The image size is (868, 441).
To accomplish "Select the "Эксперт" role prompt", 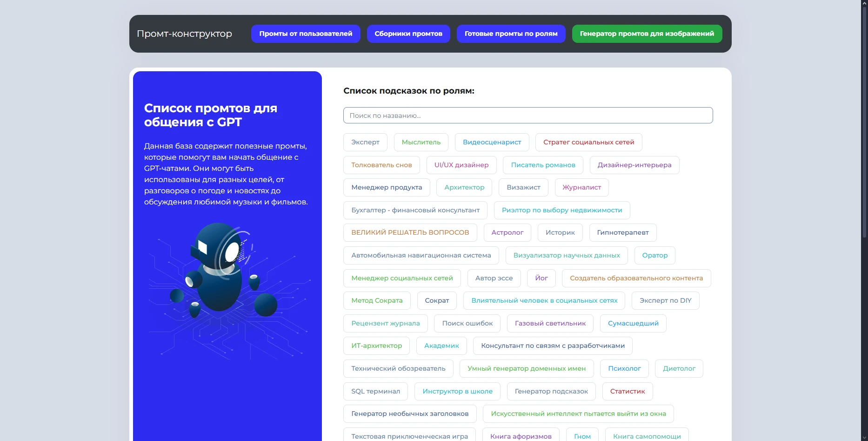I will [x=365, y=142].
